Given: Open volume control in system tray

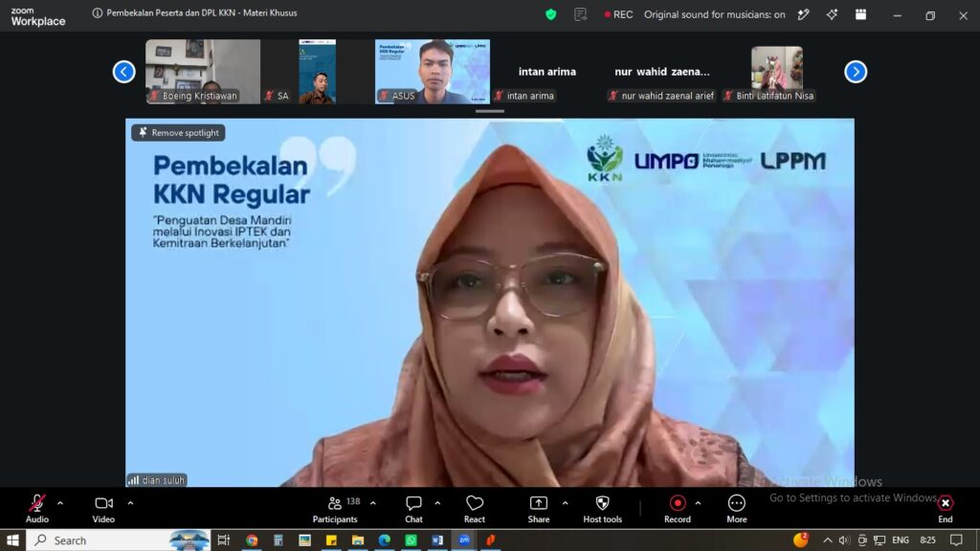Looking at the screenshot, I should [x=844, y=540].
